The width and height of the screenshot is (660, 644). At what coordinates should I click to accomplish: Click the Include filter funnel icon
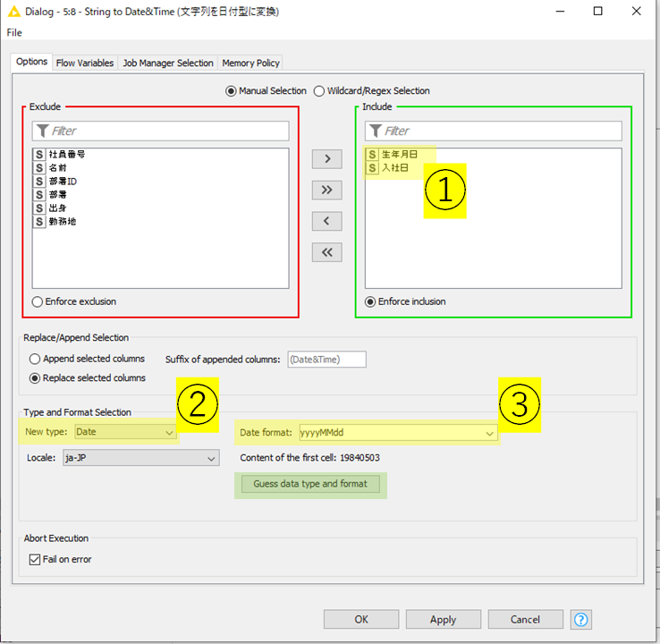(x=375, y=131)
